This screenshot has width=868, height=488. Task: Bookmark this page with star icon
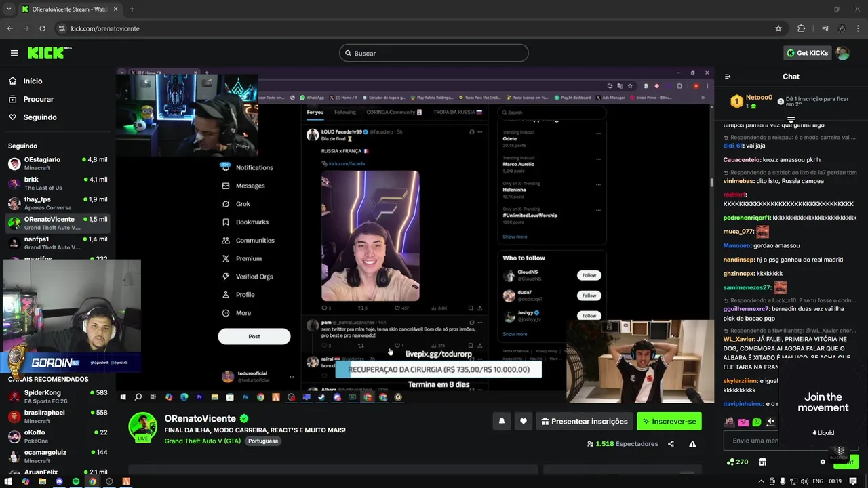[x=778, y=28]
